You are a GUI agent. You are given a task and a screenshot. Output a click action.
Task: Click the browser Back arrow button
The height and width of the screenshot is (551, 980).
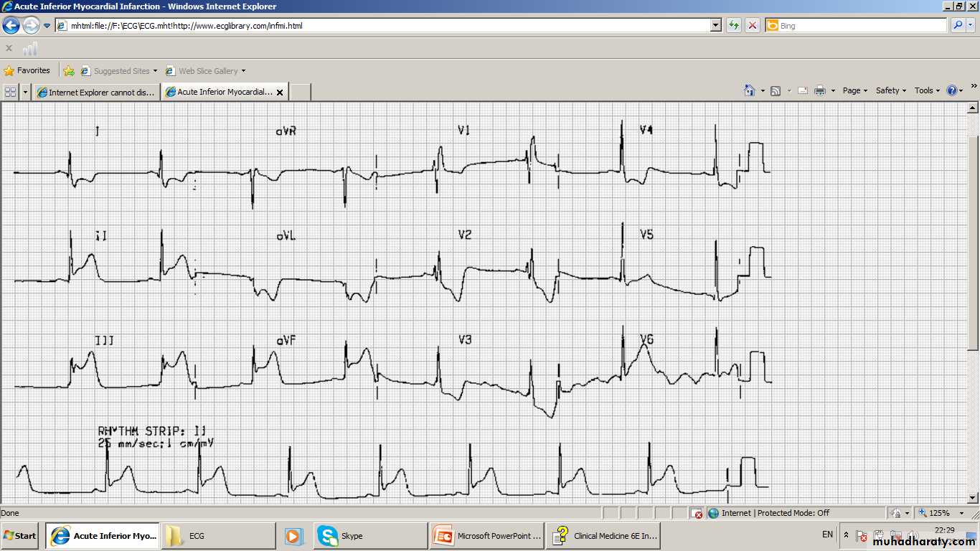pyautogui.click(x=11, y=26)
